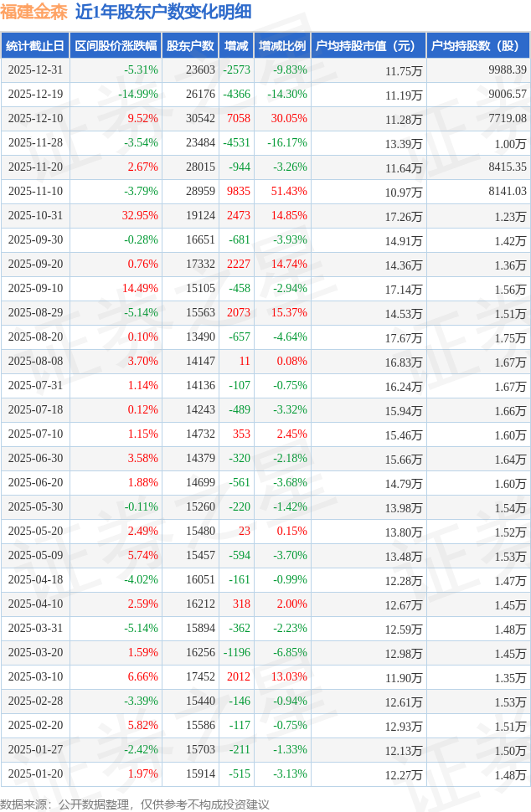
Task: Click the 2025-12-31 date cell
Action: tap(34, 70)
